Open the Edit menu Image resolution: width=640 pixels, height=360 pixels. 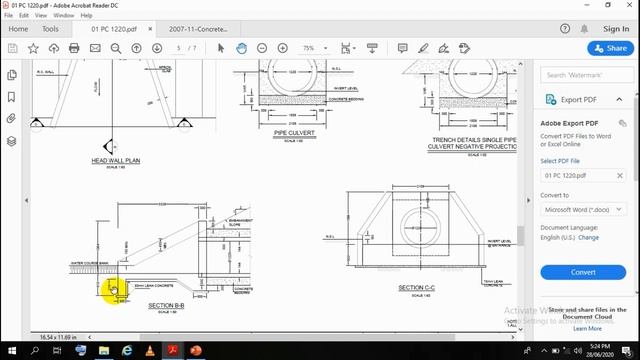click(24, 15)
